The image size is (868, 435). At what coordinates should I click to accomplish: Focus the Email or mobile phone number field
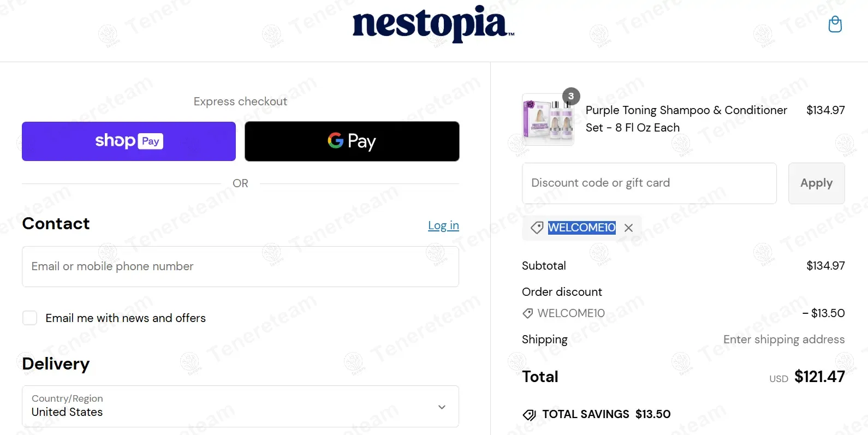240,266
